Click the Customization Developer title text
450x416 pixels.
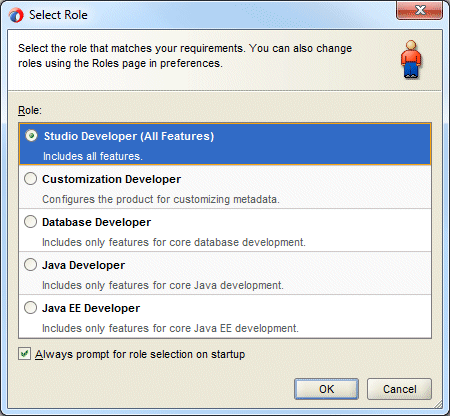coord(111,179)
